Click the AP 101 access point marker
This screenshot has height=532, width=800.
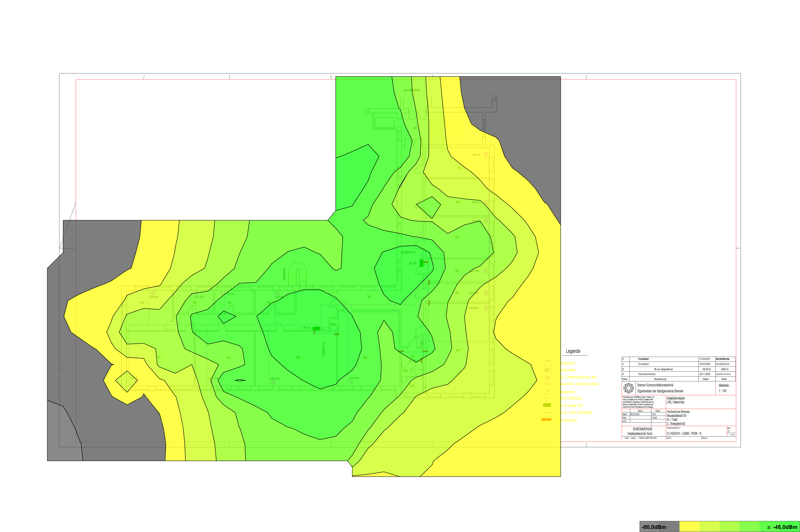click(316, 328)
